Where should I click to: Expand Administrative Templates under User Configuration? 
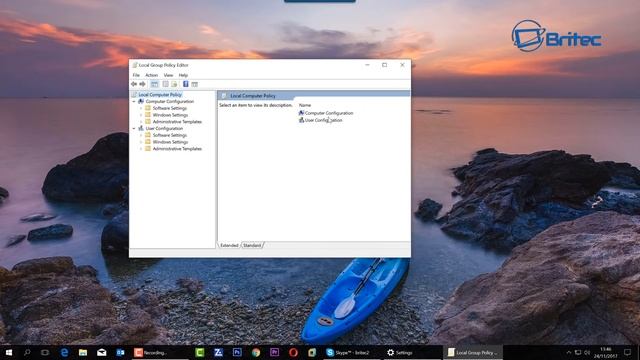(x=141, y=149)
